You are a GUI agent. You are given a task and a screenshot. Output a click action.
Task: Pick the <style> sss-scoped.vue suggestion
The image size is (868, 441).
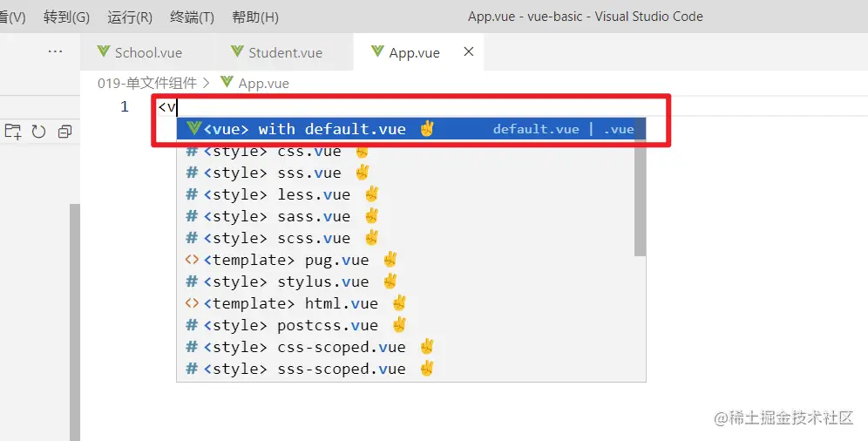pos(406,369)
